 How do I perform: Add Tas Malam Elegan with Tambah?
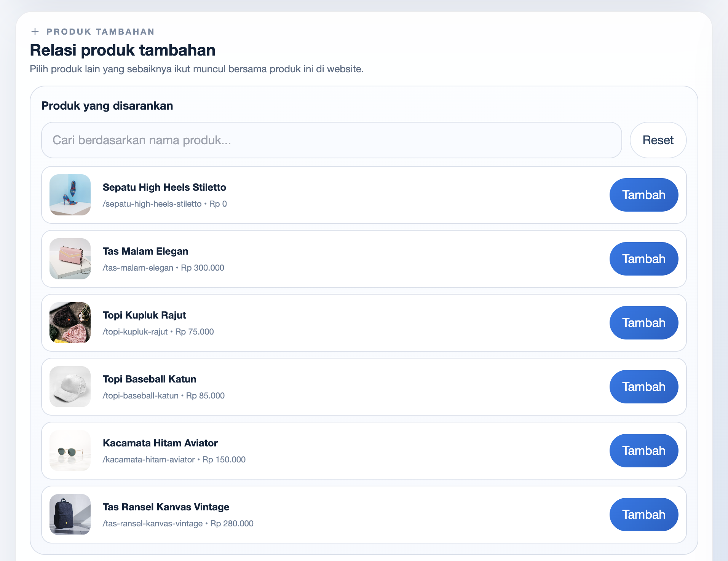click(643, 259)
